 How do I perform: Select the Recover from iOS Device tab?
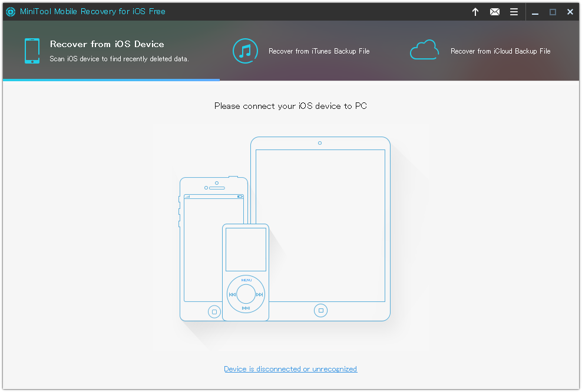coord(111,51)
